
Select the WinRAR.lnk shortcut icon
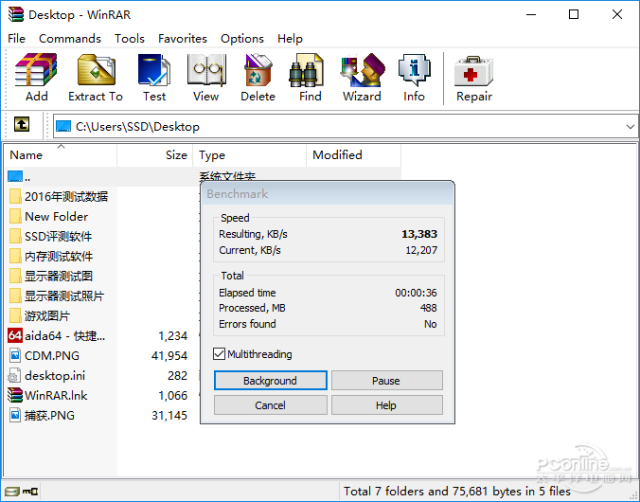click(x=15, y=395)
